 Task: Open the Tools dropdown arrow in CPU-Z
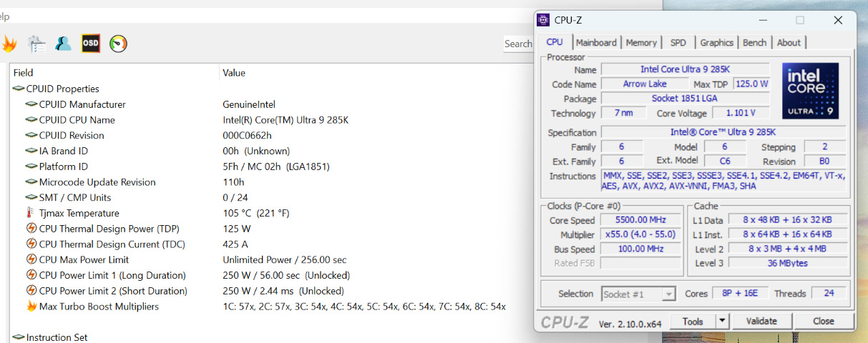pos(722,322)
